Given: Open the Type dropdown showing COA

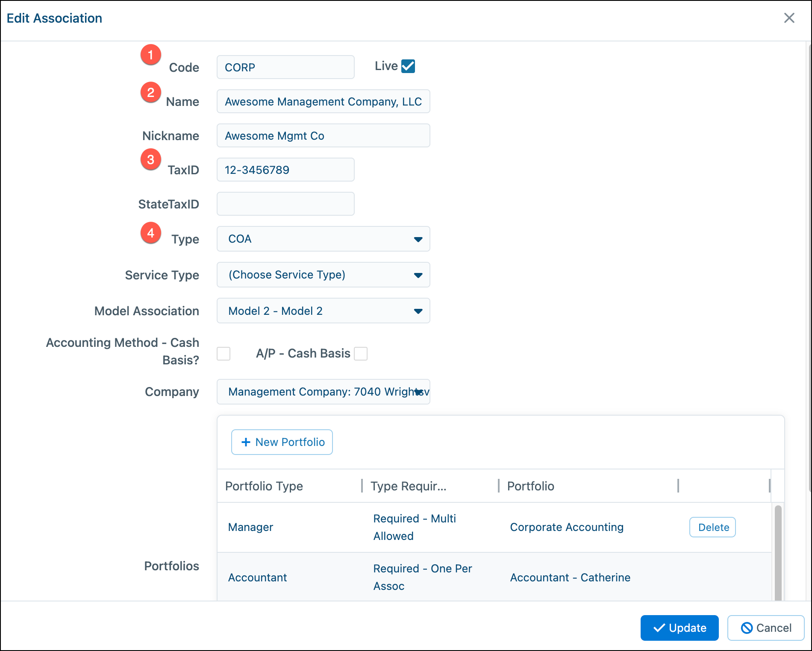Looking at the screenshot, I should click(x=323, y=239).
